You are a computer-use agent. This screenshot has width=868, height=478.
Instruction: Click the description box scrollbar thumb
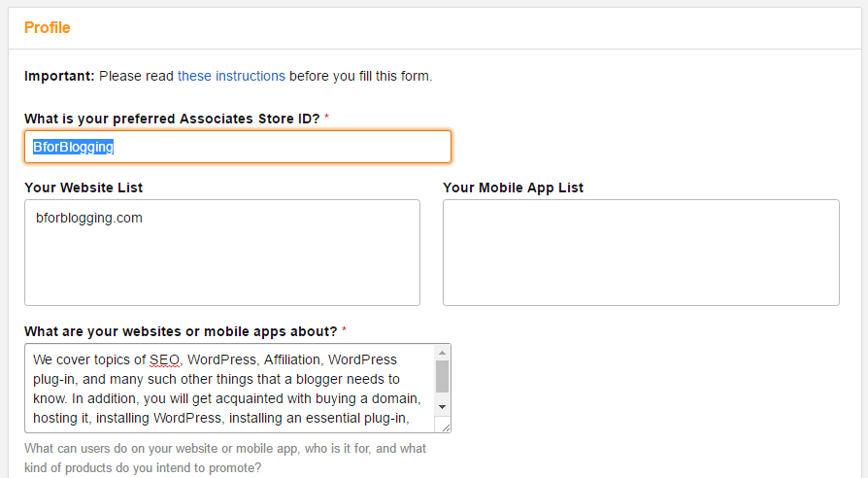[x=442, y=377]
